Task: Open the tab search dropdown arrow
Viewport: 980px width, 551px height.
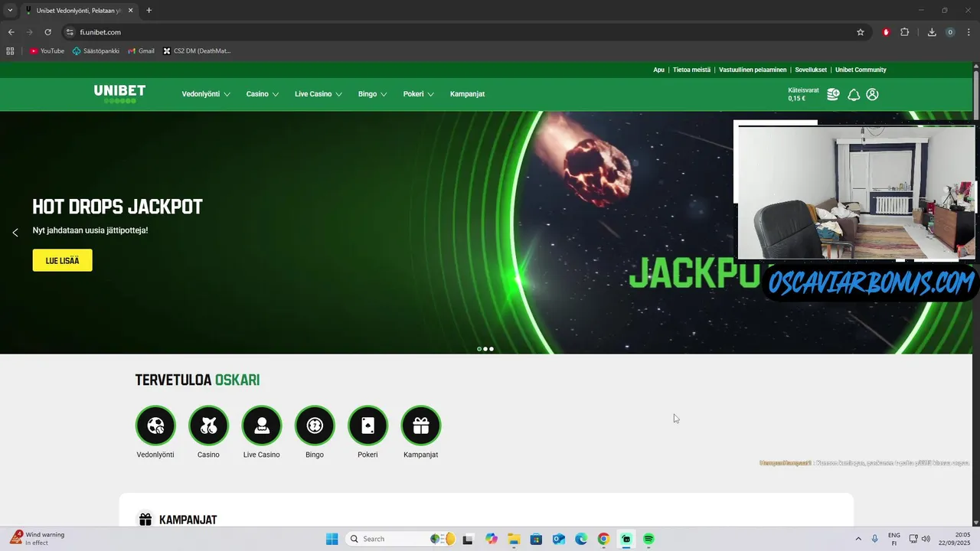Action: point(10,11)
